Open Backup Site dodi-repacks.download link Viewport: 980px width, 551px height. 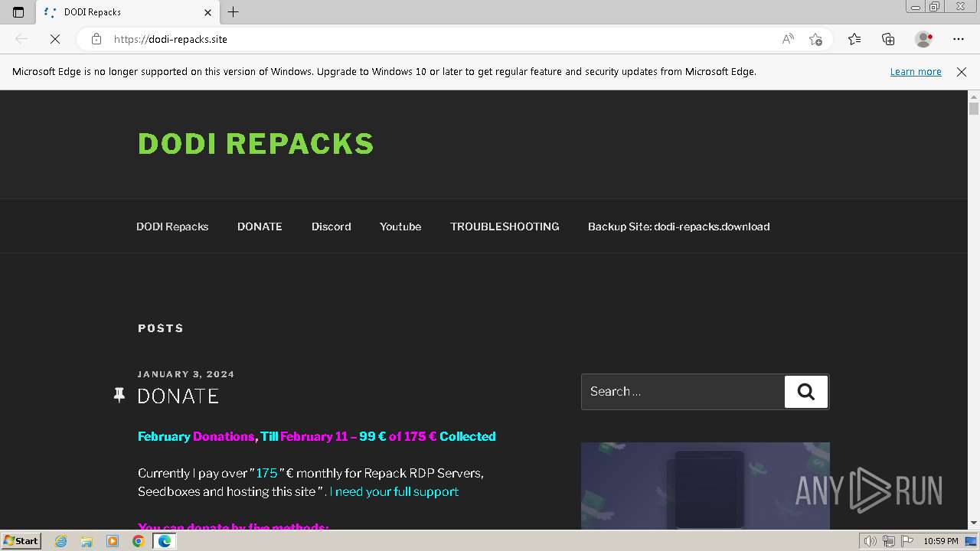tap(679, 227)
